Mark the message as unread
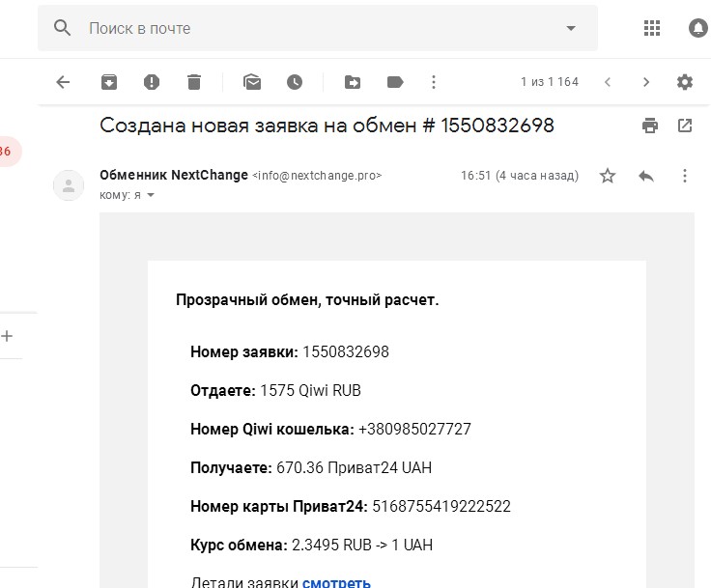Screen dimensions: 711x588 point(252,82)
